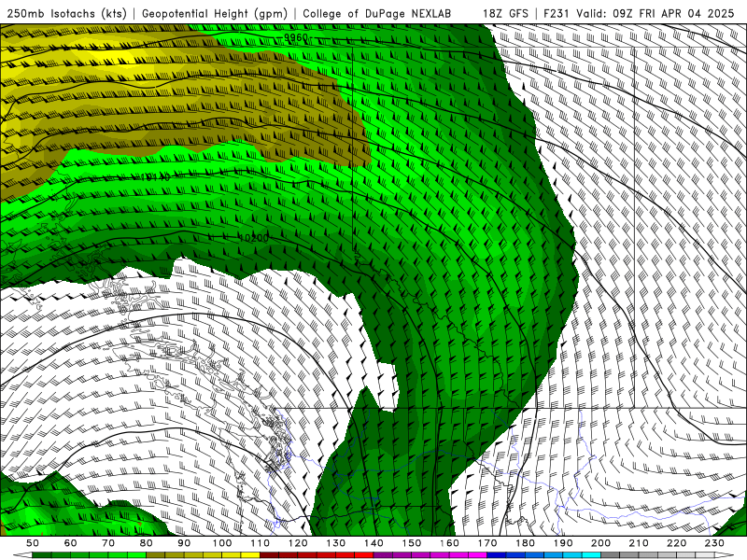
Task: Click the '18Z GFS' model run label
Action: click(505, 14)
